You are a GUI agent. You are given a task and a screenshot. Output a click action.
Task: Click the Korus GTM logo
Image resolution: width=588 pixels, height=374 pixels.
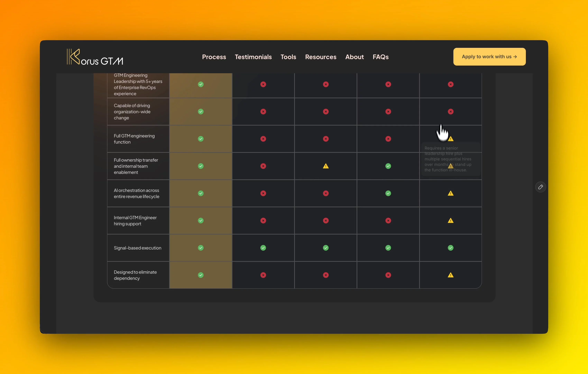click(x=95, y=57)
